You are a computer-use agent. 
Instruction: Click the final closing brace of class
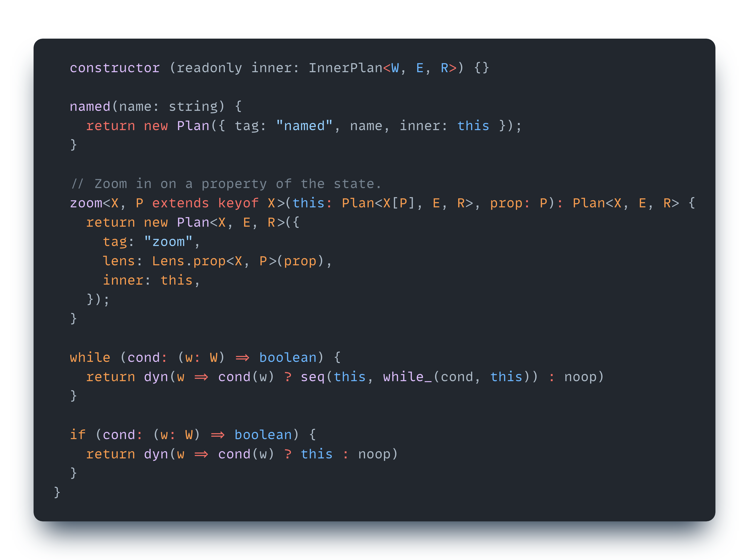point(57,492)
